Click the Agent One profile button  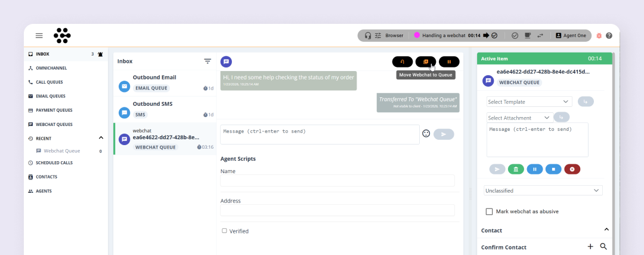(571, 36)
